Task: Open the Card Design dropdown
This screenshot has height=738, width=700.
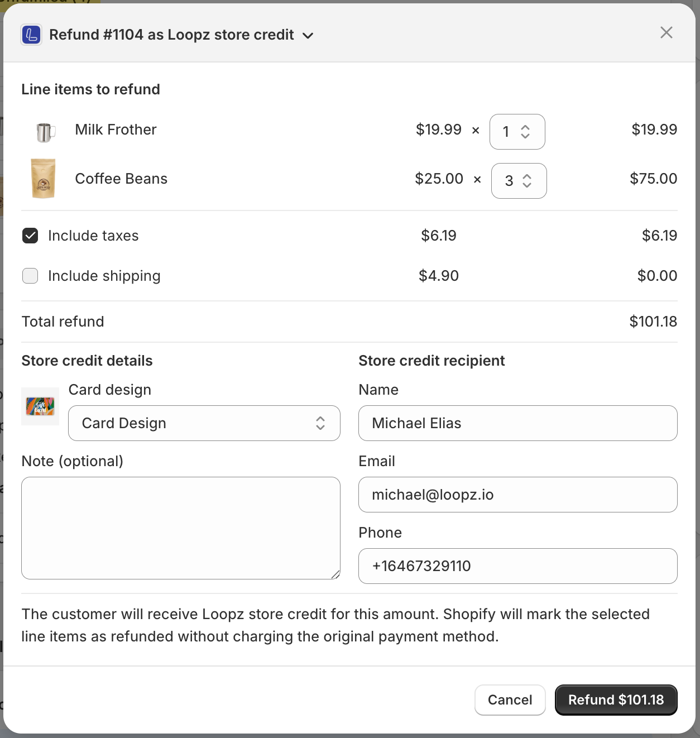Action: click(x=204, y=423)
